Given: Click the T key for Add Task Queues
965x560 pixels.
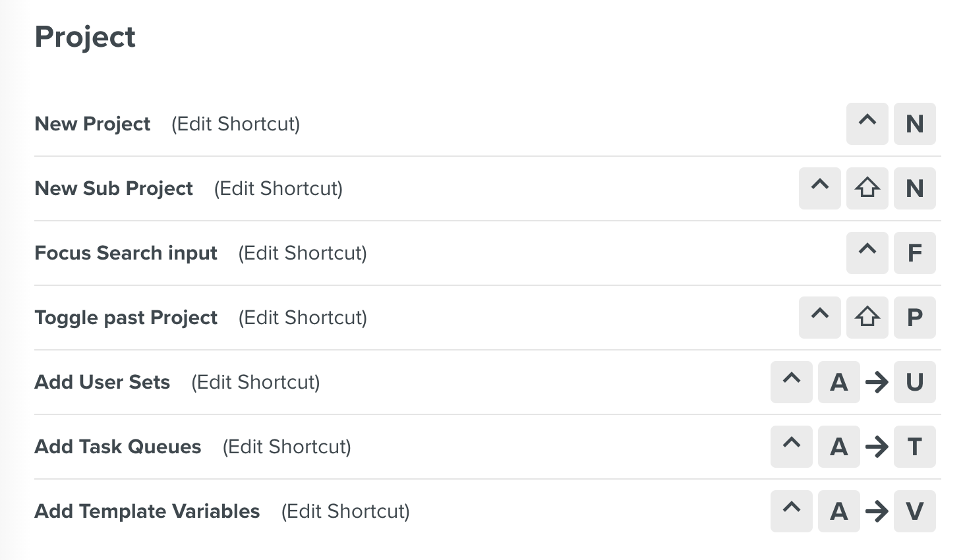Looking at the screenshot, I should pyautogui.click(x=914, y=447).
